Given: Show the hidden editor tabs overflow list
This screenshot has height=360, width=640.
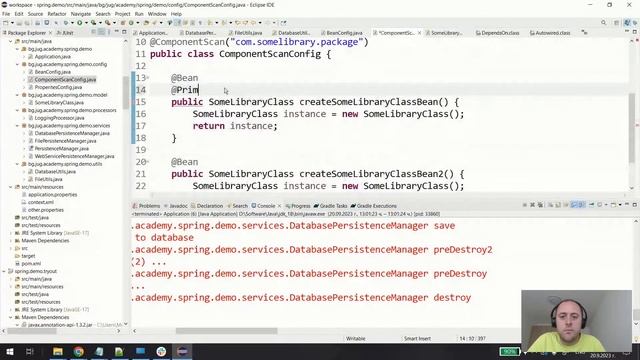Looking at the screenshot, I should (584, 32).
